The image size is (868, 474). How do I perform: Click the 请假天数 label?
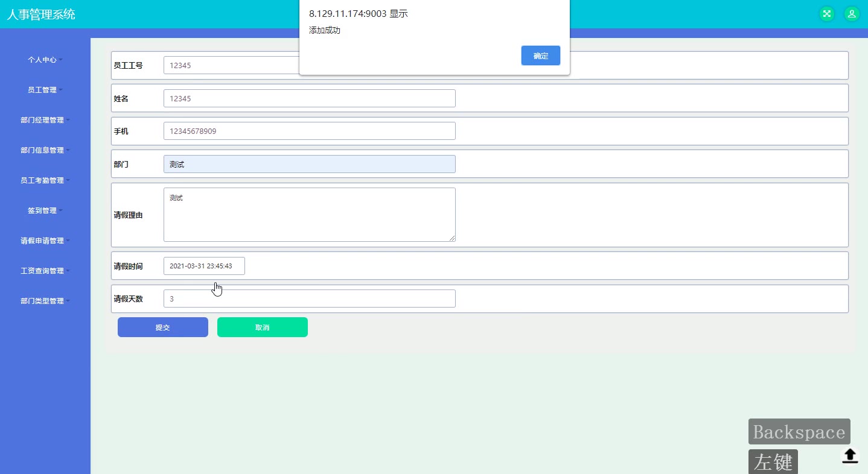(129, 299)
